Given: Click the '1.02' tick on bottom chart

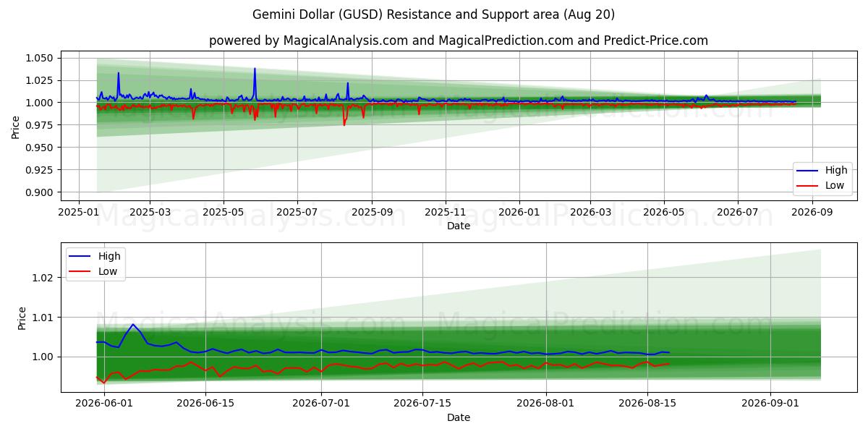Looking at the screenshot, I should tap(43, 278).
